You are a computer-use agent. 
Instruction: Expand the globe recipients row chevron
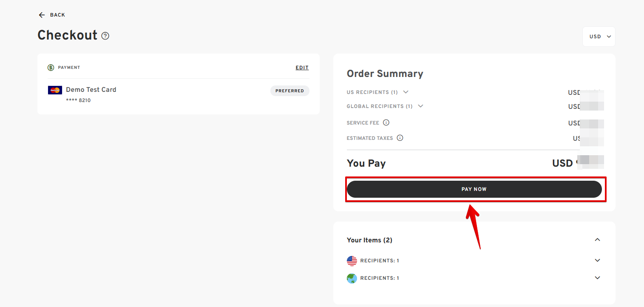[x=597, y=278]
